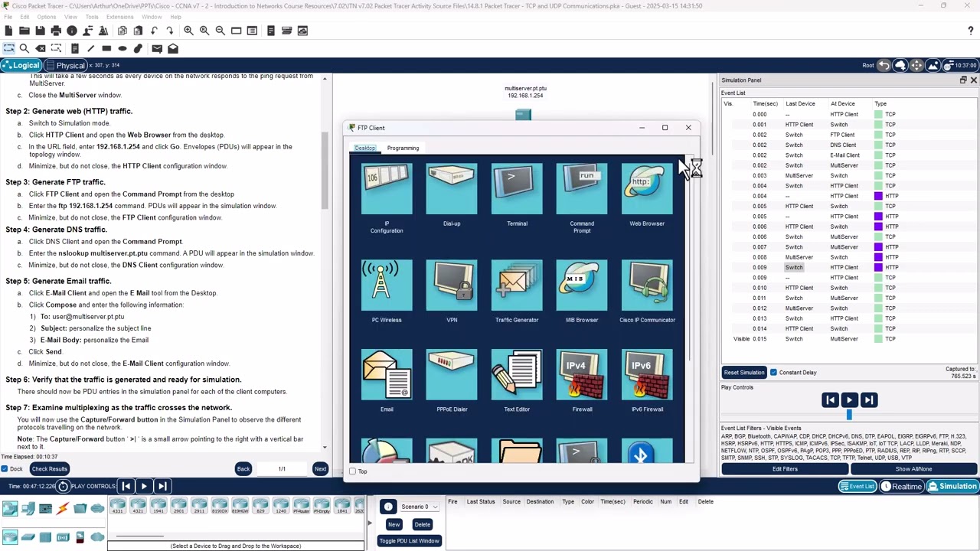Switch to the Physical workspace tab
980x551 pixels.
pos(65,65)
